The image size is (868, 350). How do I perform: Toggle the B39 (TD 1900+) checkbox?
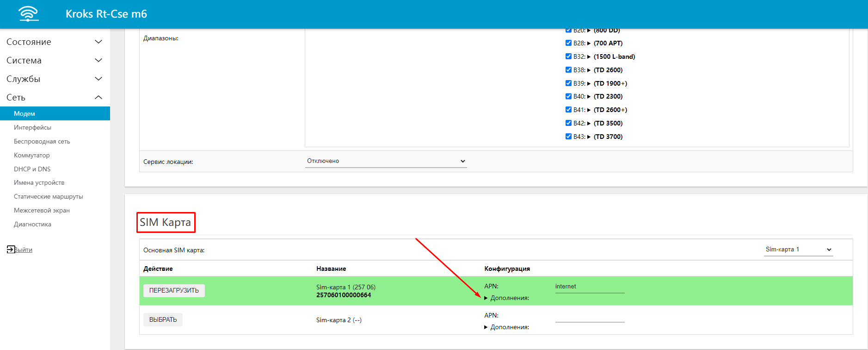(568, 83)
